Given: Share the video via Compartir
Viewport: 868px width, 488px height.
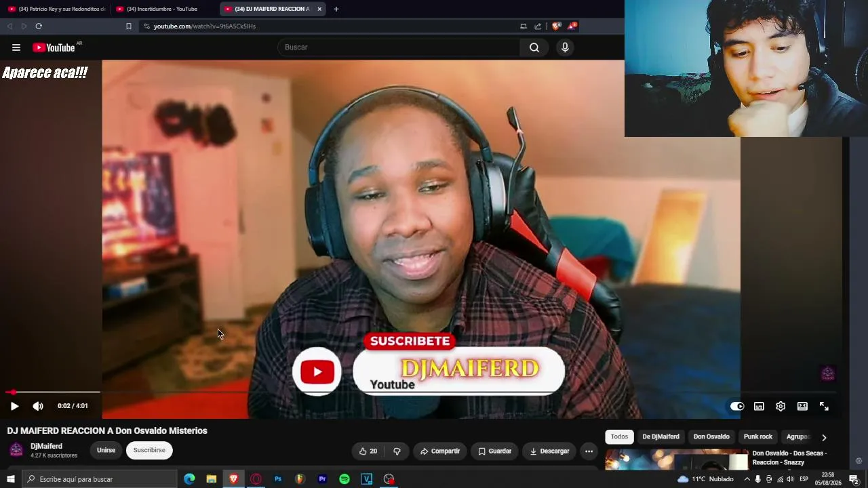Looking at the screenshot, I should pos(440,451).
